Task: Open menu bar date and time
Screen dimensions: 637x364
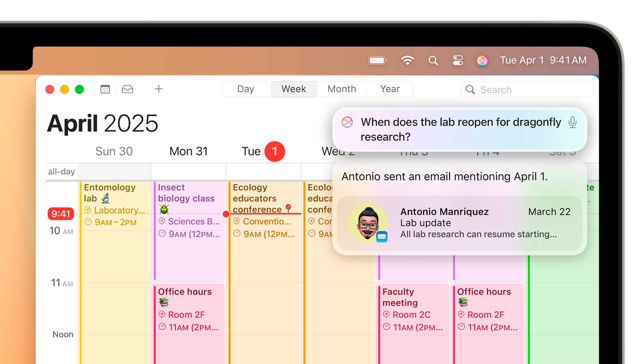Action: (x=543, y=60)
